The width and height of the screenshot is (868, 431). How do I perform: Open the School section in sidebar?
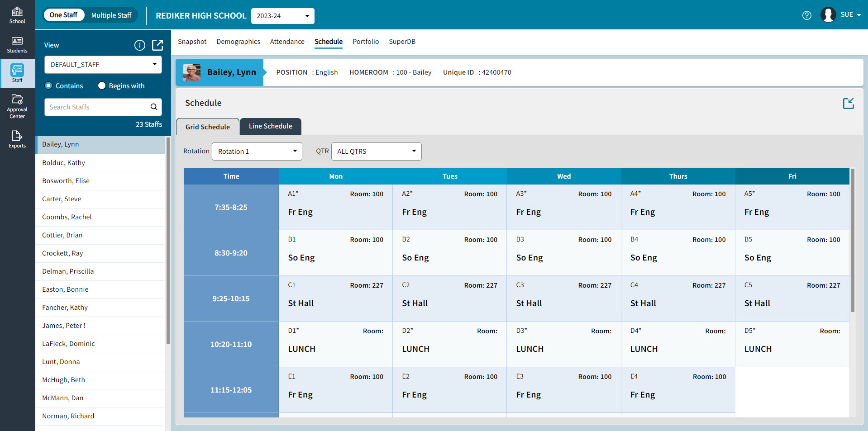pos(17,15)
